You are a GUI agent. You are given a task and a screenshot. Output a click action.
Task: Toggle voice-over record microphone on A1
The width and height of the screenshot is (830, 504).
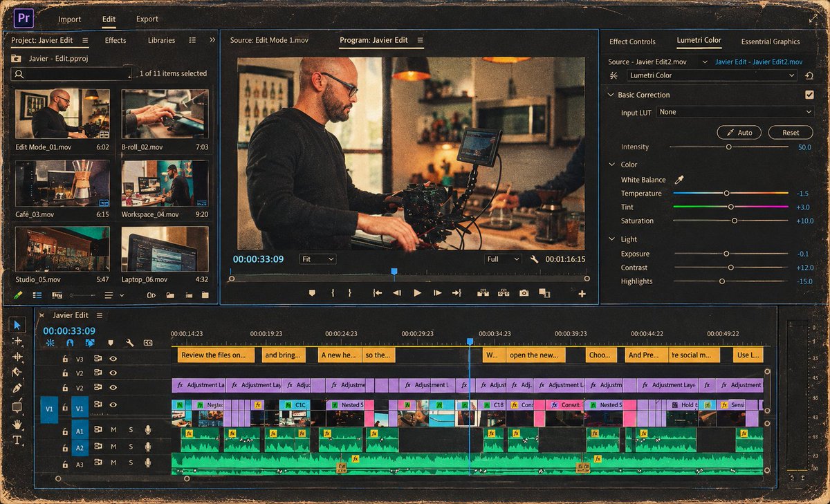tap(148, 430)
